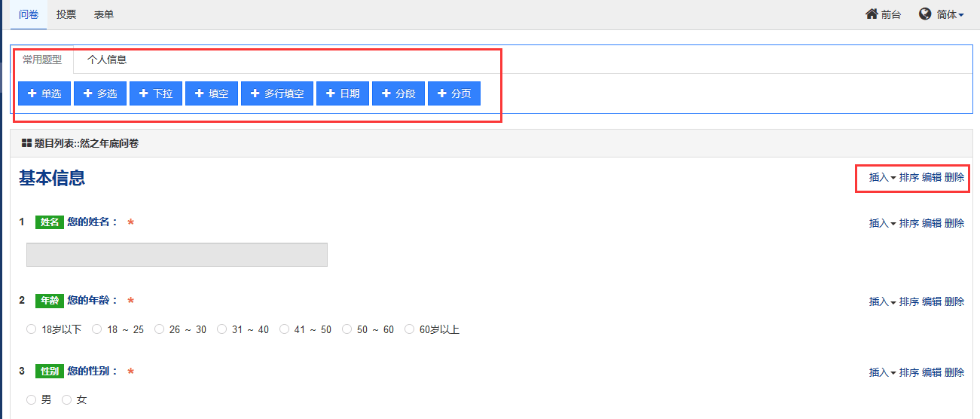Click 删除 for 年龄 question
The height and width of the screenshot is (419, 980).
954,301
